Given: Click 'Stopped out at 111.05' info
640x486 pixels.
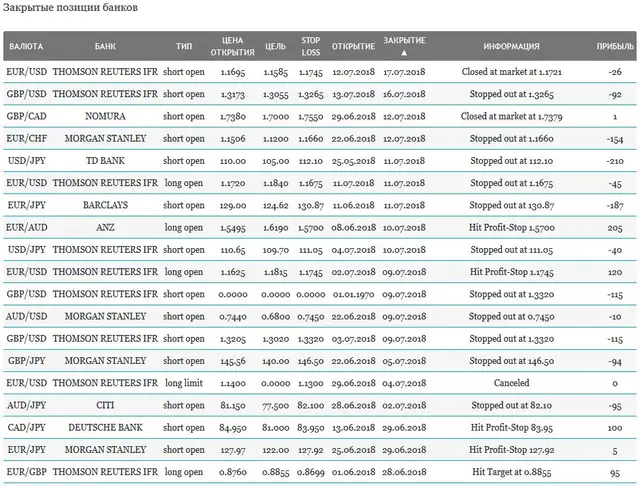Looking at the screenshot, I should tap(512, 250).
